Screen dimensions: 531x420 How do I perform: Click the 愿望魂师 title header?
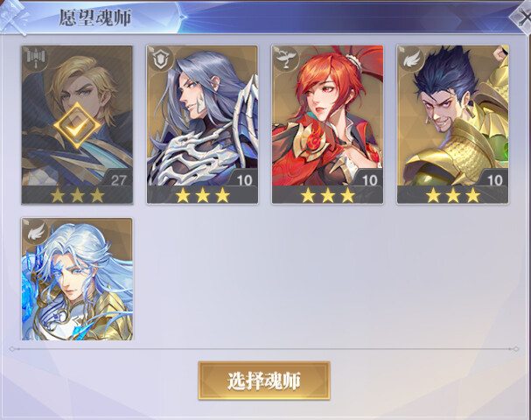pos(94,17)
